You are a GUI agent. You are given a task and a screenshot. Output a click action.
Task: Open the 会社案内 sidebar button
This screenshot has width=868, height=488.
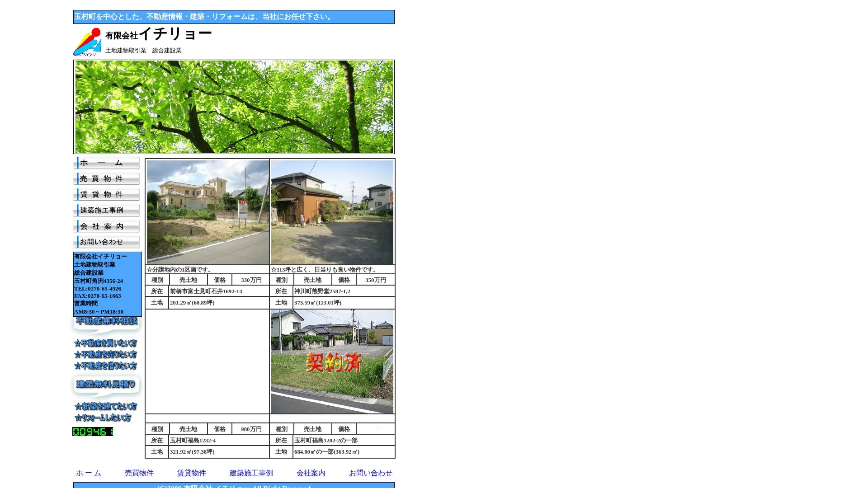107,226
